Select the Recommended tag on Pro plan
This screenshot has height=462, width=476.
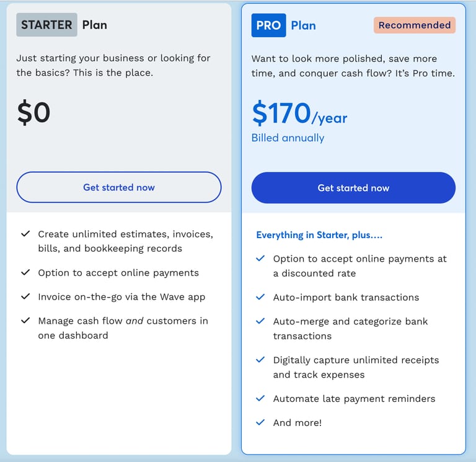(415, 25)
